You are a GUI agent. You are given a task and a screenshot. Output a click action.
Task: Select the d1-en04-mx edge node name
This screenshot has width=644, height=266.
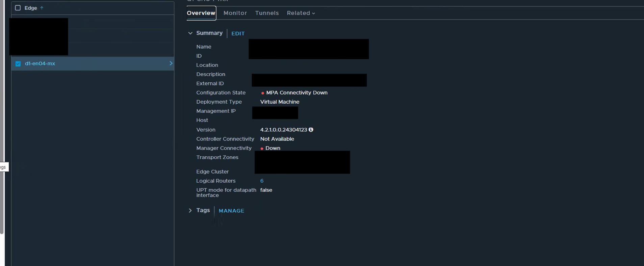[x=40, y=63]
